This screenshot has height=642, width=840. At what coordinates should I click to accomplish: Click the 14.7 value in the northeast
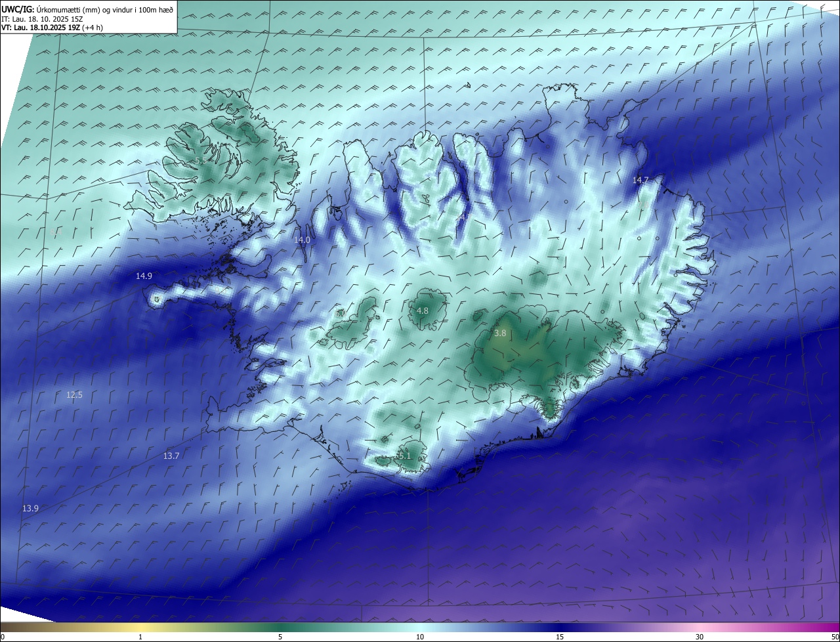point(640,180)
